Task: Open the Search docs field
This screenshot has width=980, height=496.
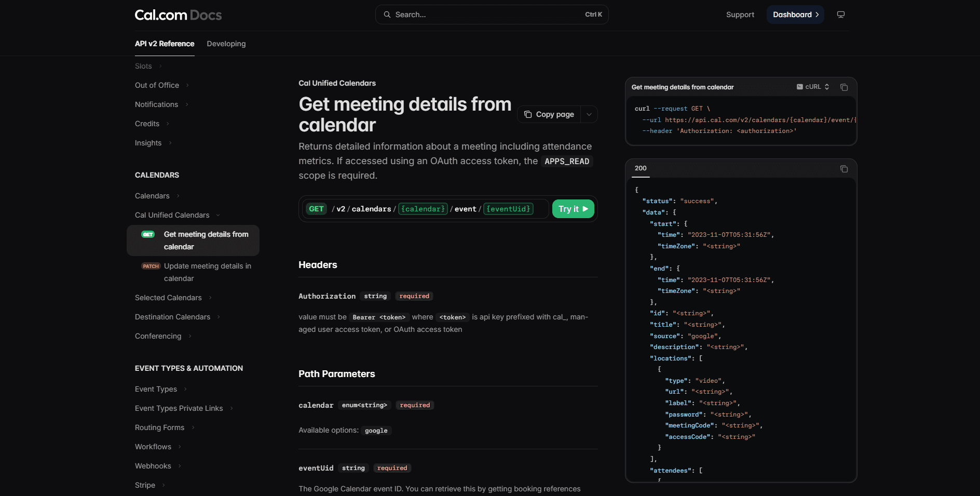Action: point(492,15)
